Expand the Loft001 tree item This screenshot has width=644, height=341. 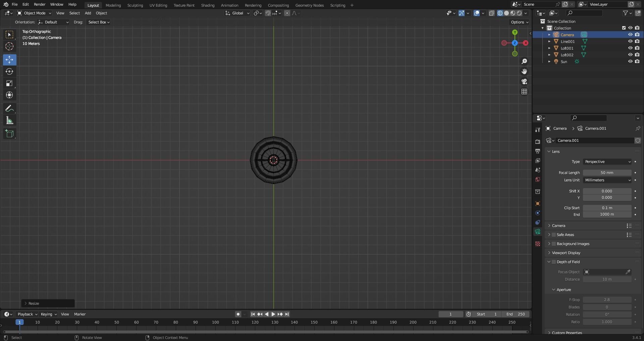point(549,48)
